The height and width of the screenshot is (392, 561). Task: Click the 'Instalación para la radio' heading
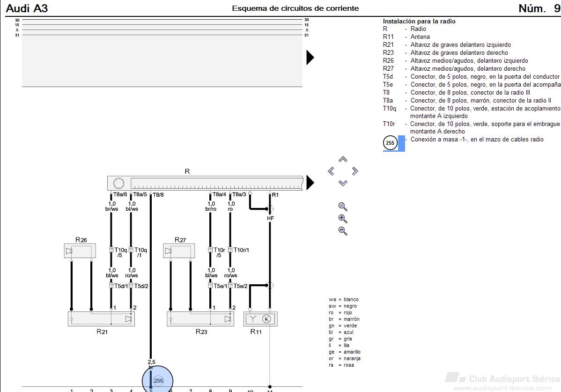pos(419,21)
